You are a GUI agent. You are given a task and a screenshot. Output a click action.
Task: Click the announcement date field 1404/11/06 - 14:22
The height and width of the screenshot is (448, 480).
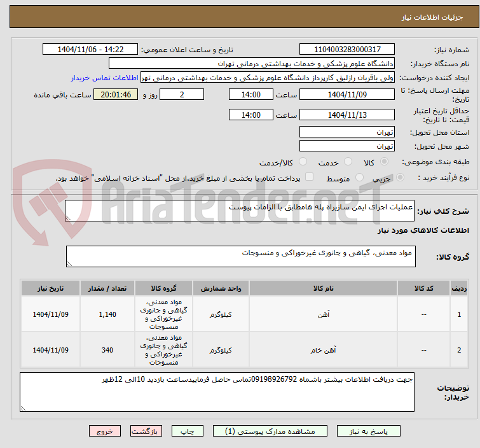(90, 50)
